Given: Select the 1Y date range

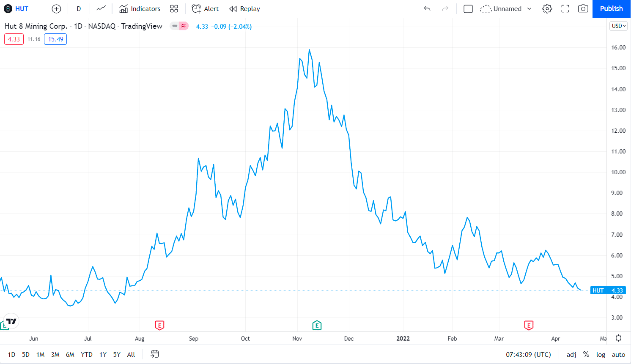Looking at the screenshot, I should click(x=103, y=354).
